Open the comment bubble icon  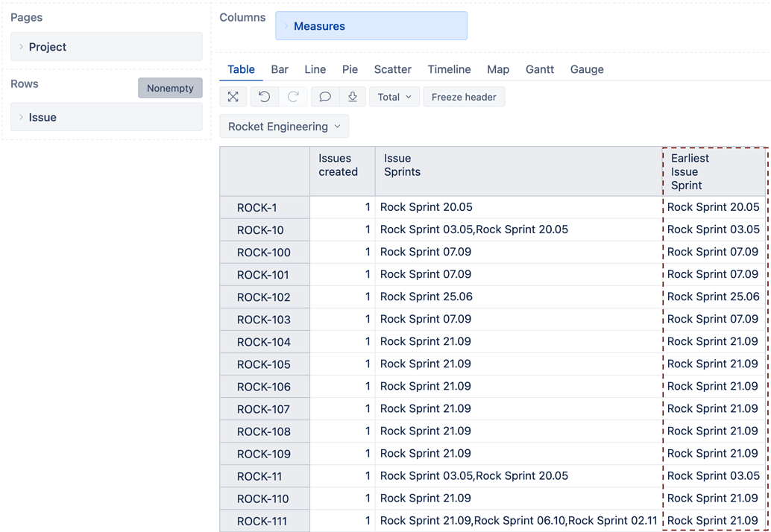pyautogui.click(x=324, y=97)
